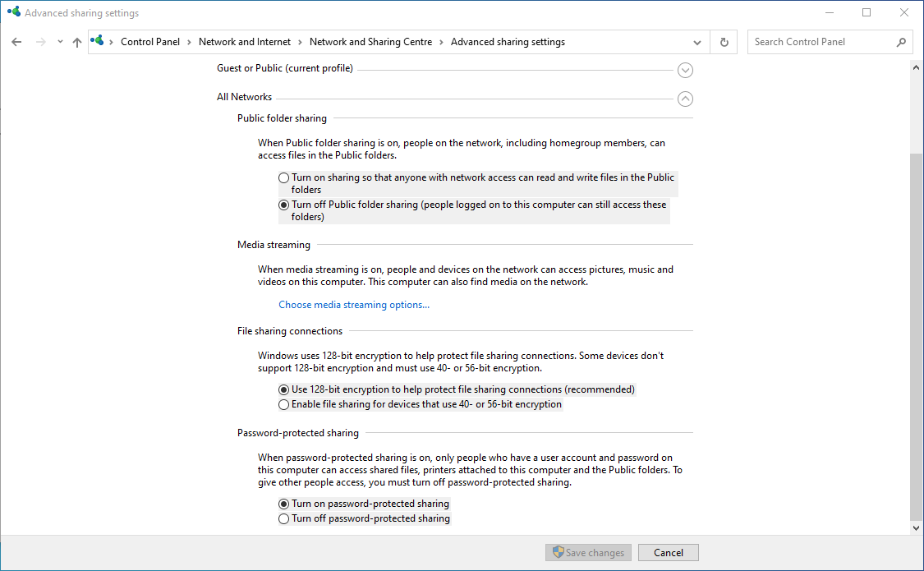The width and height of the screenshot is (924, 571).
Task: Expand the Guest or Public profile section
Action: tap(685, 70)
